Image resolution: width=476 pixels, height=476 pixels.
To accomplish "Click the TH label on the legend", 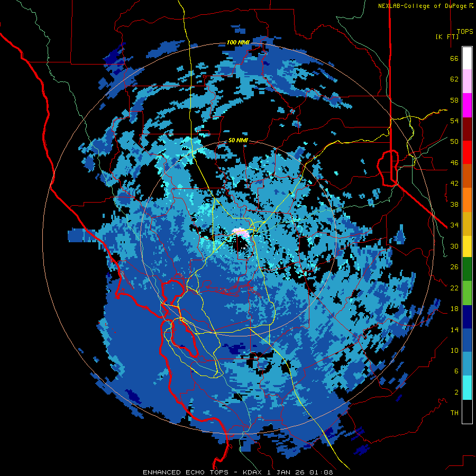I will coord(454,413).
